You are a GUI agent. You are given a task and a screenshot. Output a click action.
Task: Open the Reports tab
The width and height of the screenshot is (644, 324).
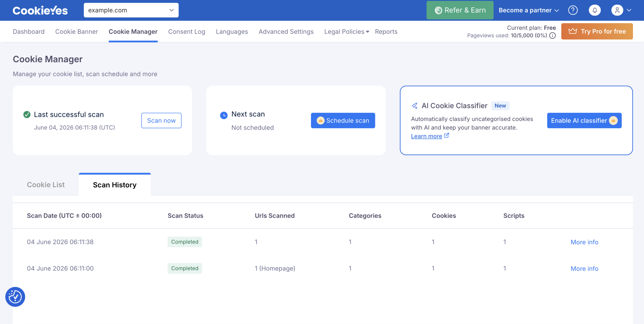coord(386,31)
